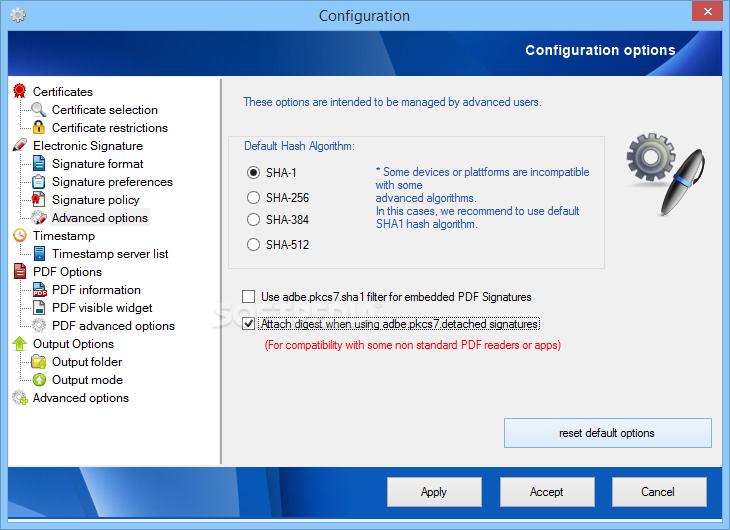Click the gear icon in title bar
730x530 pixels.
coord(18,15)
